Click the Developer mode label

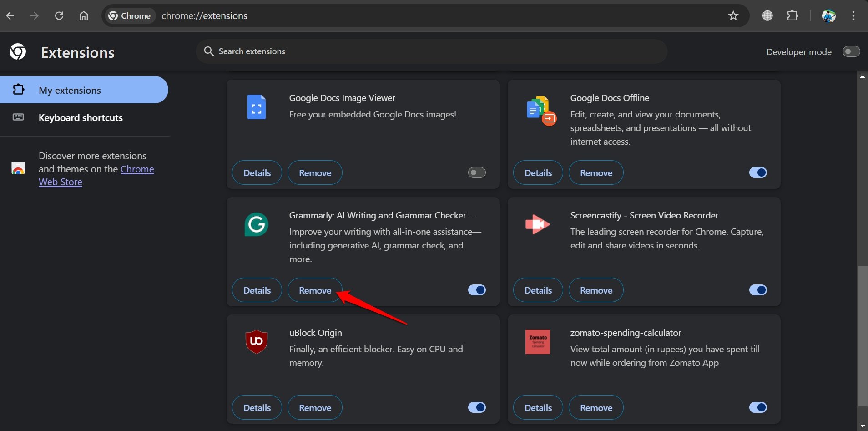pos(799,52)
